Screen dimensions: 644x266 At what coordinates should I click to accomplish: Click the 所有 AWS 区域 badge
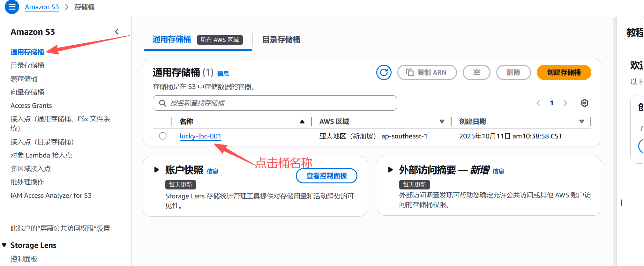tap(220, 40)
